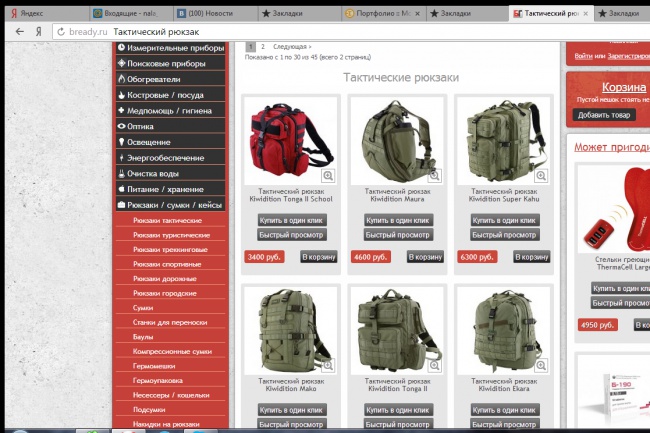Screen dimensions: 650x433
Task: Click the Yandex "Я" home icon
Action: (x=39, y=31)
